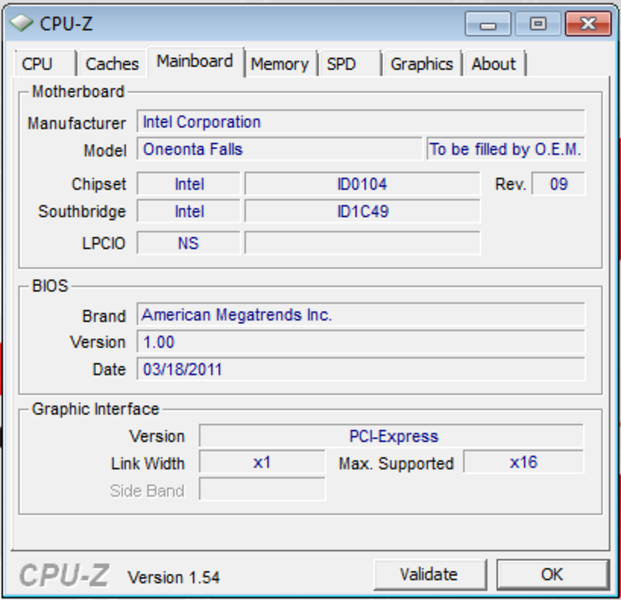
Task: Click the LPCIO NS value
Action: pos(189,243)
